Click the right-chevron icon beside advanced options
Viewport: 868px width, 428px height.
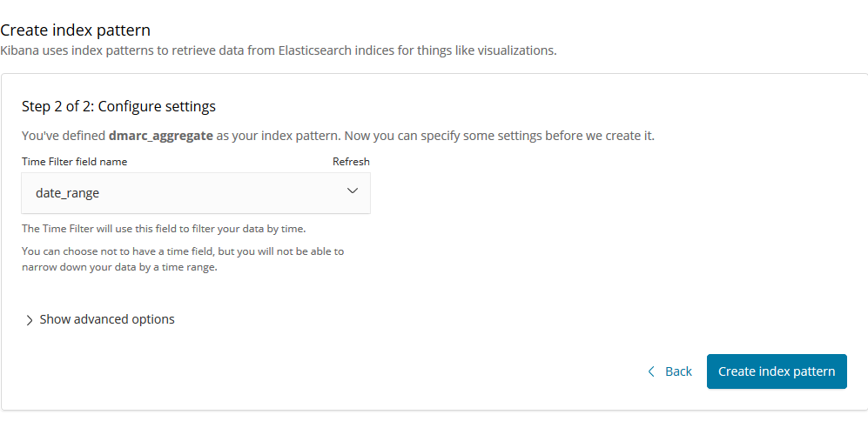pos(30,320)
